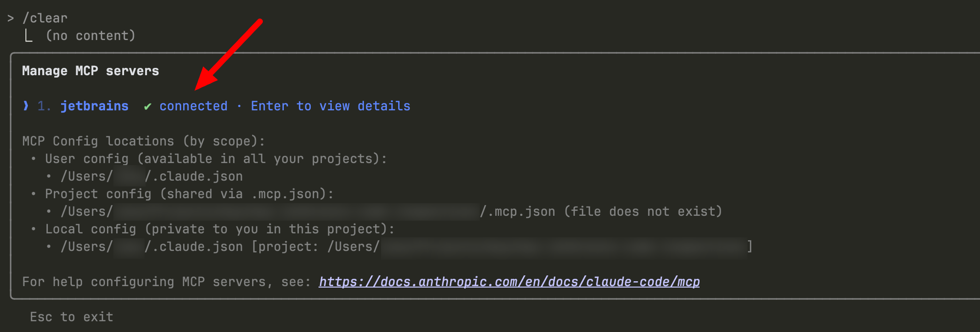Click the /clear command line

coord(45,18)
